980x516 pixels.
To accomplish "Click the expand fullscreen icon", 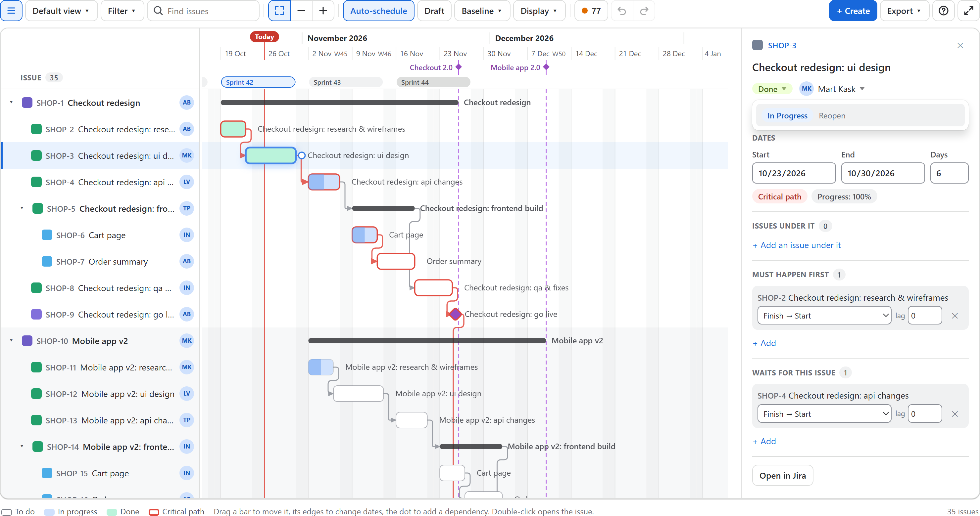I will [969, 11].
